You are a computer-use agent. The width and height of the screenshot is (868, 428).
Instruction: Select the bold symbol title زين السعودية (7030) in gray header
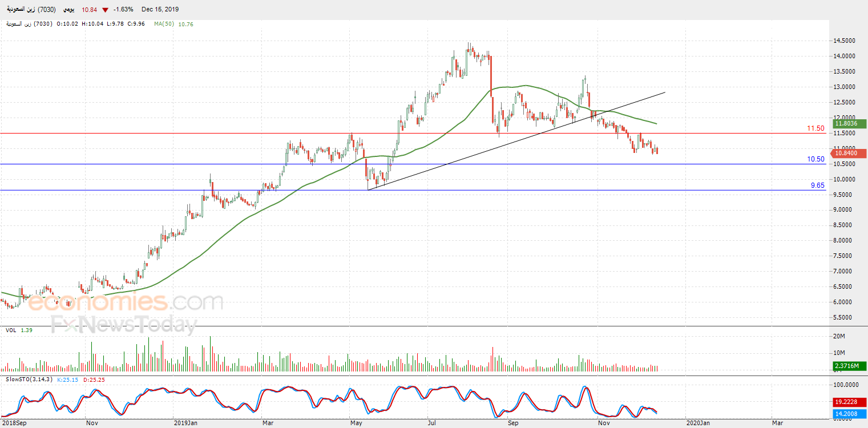point(30,9)
